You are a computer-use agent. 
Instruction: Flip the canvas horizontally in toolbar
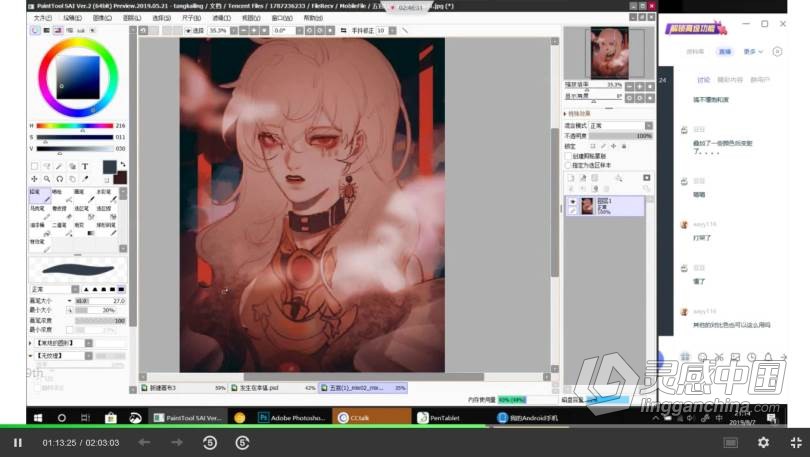pyautogui.click(x=344, y=30)
